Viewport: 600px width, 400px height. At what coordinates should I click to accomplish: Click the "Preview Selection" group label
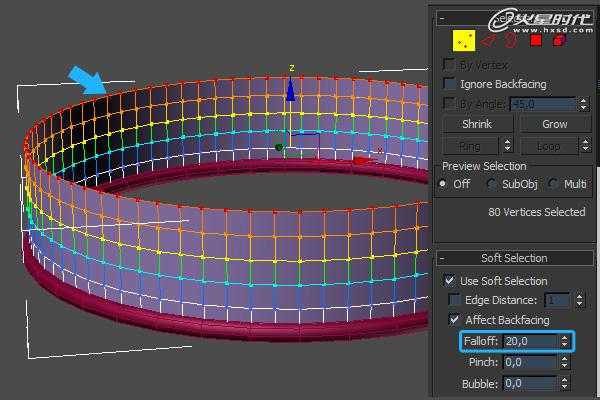pos(484,166)
